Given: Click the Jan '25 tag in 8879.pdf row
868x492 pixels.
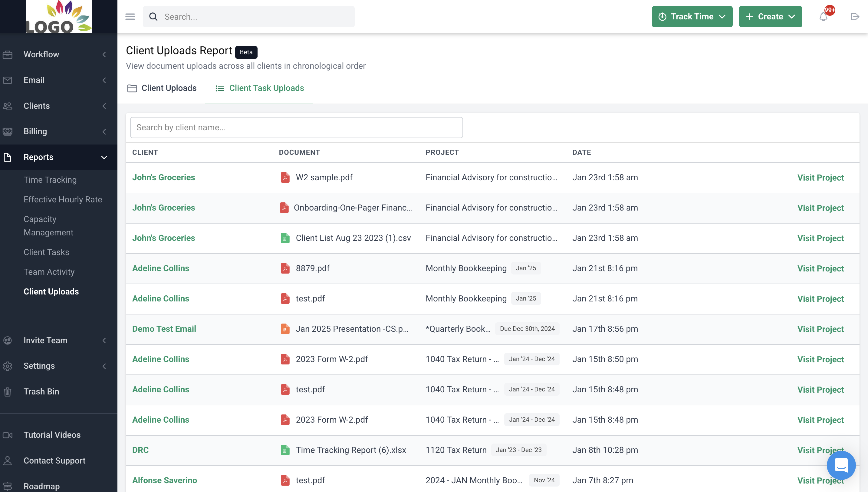Looking at the screenshot, I should pyautogui.click(x=526, y=268).
